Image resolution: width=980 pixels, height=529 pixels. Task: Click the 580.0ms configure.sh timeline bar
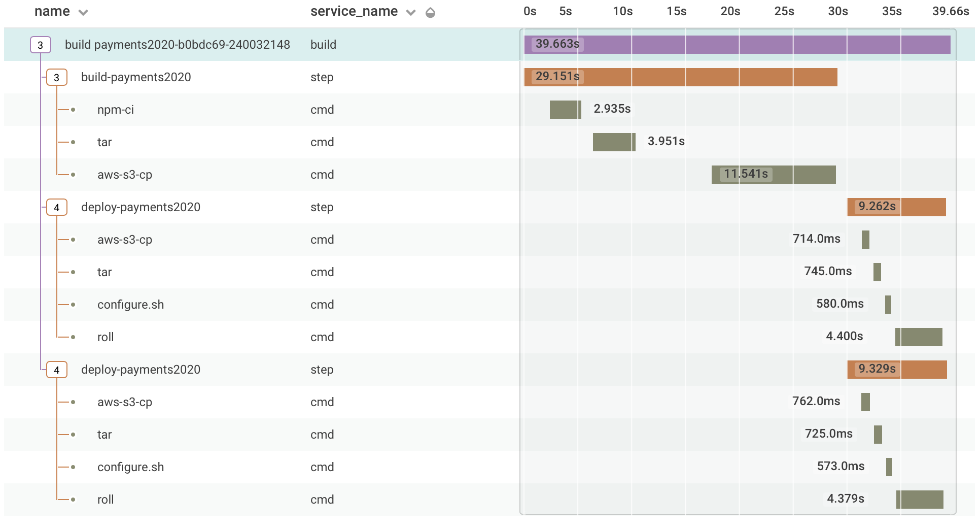pyautogui.click(x=888, y=305)
